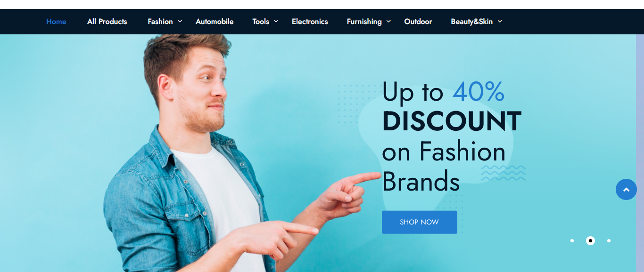This screenshot has height=272, width=644.
Task: Open the Tools category link
Action: coord(261,21)
